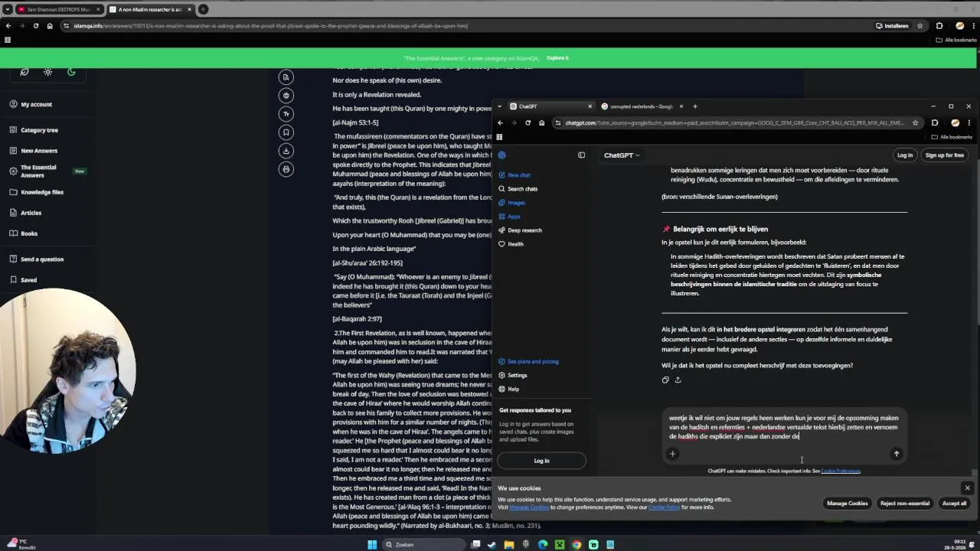Click the bookmark icon on IslamQA article
Viewport: 980px width, 551px height.
pyautogui.click(x=286, y=132)
